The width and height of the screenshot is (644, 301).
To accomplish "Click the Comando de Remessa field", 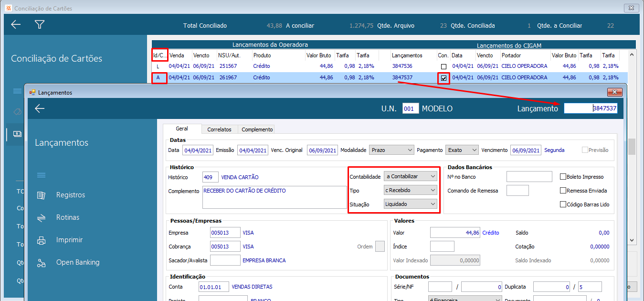I will tap(517, 191).
